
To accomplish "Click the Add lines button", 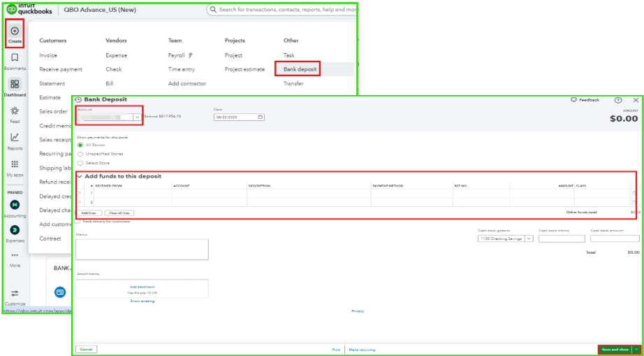I will point(89,213).
